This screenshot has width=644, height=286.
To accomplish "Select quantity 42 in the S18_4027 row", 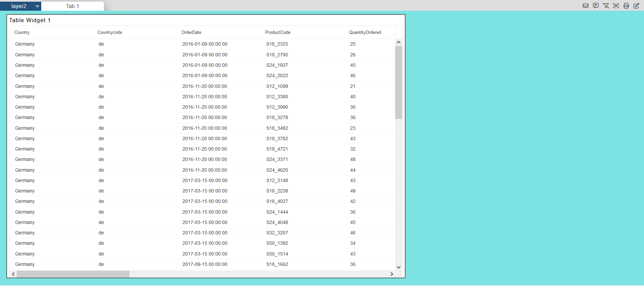I will click(x=353, y=201).
